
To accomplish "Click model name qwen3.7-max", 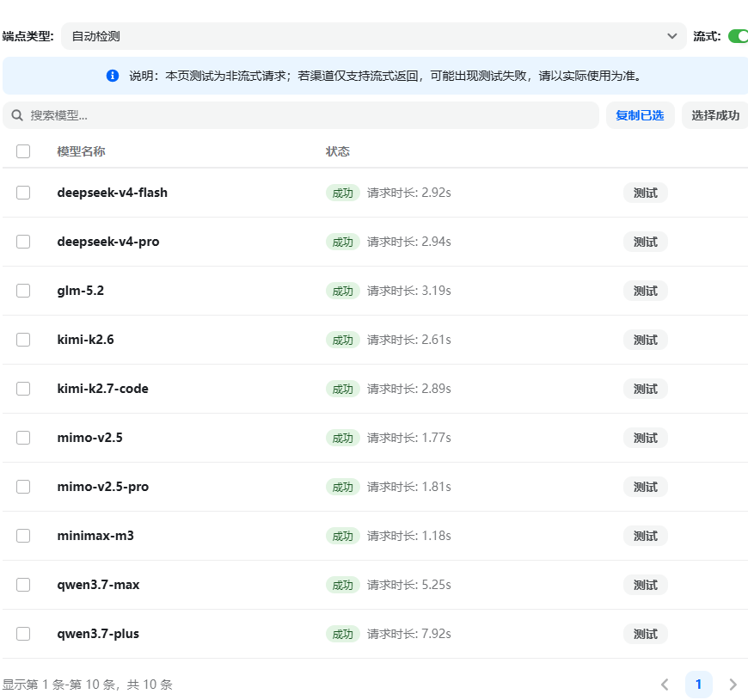I will pos(98,585).
